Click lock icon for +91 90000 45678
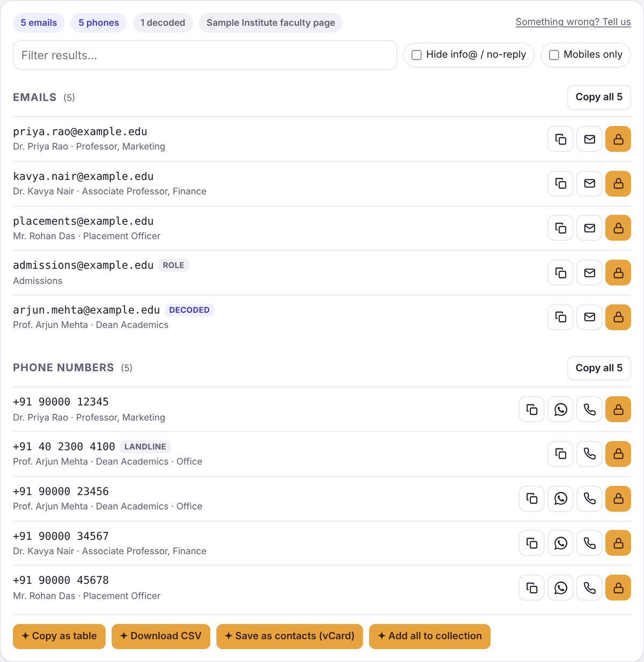The height and width of the screenshot is (662, 644). [x=618, y=588]
